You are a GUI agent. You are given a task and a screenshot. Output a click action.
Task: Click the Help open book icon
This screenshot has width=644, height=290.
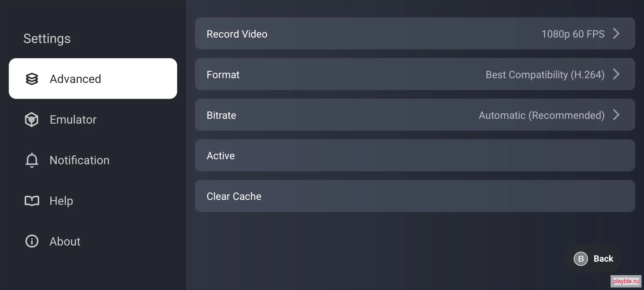click(32, 201)
